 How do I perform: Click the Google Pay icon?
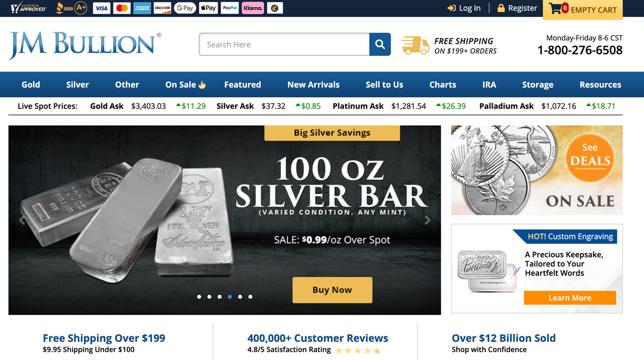[185, 8]
